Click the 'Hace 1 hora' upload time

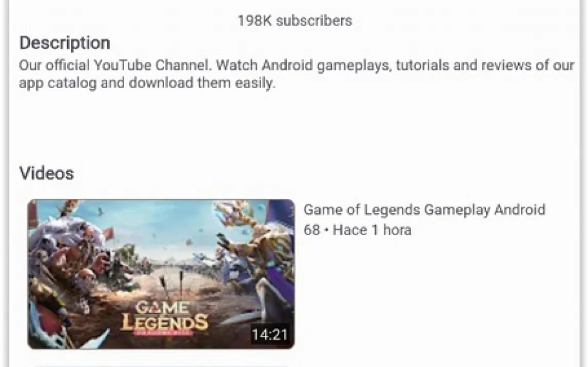372,230
